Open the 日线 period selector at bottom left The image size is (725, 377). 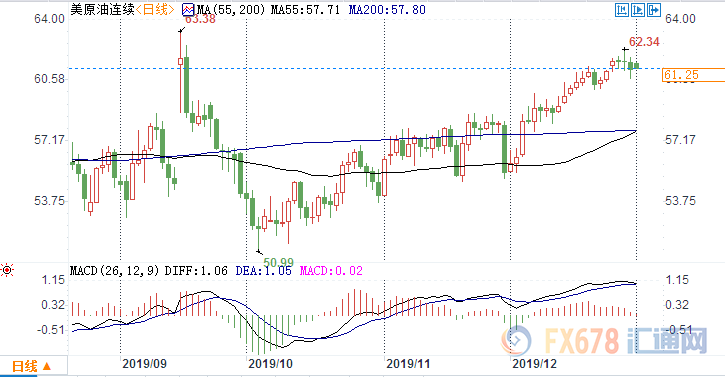[32, 366]
